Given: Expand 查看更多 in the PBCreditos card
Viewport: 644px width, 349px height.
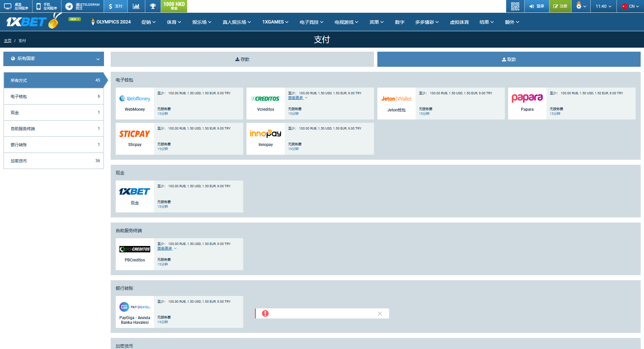Looking at the screenshot, I should (x=167, y=249).
